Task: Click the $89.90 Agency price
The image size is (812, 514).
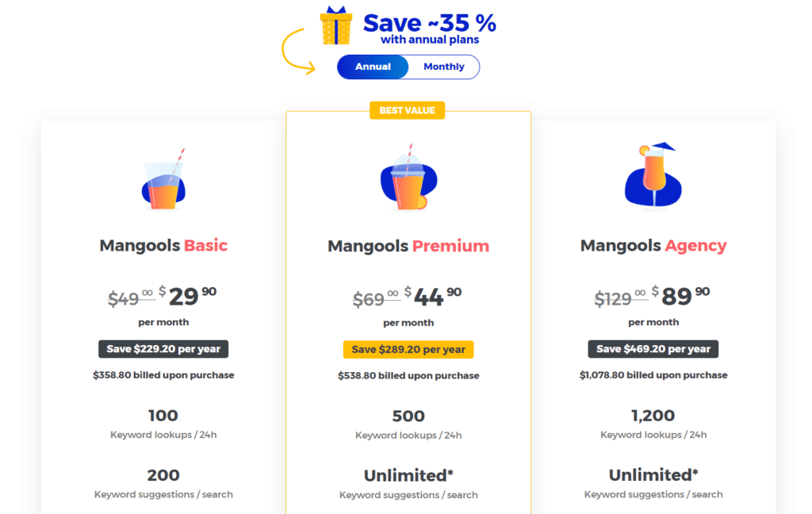Action: [x=680, y=297]
